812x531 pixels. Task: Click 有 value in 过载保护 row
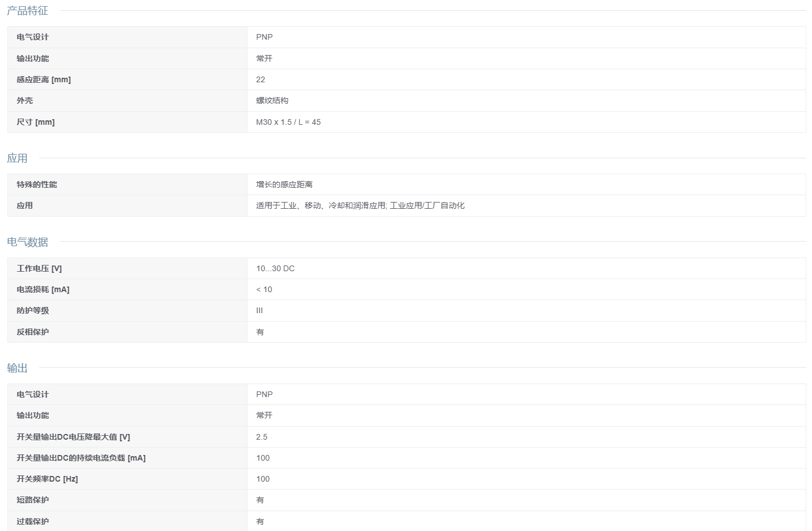coord(260,521)
